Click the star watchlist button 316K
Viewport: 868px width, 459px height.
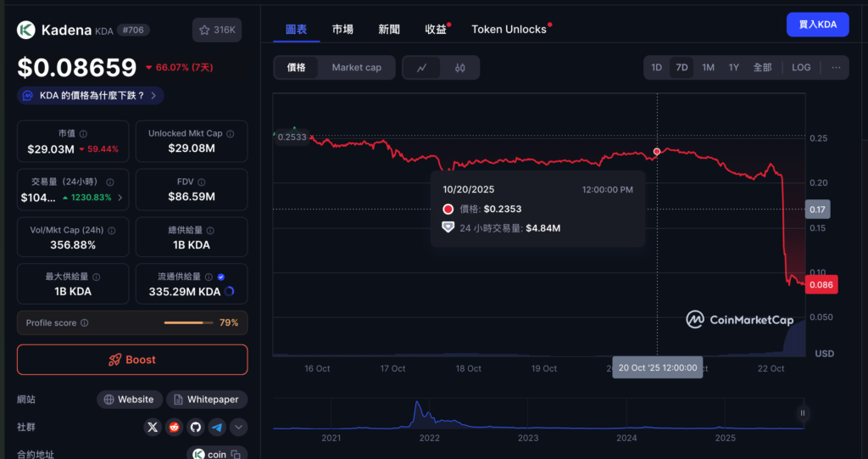(x=217, y=30)
